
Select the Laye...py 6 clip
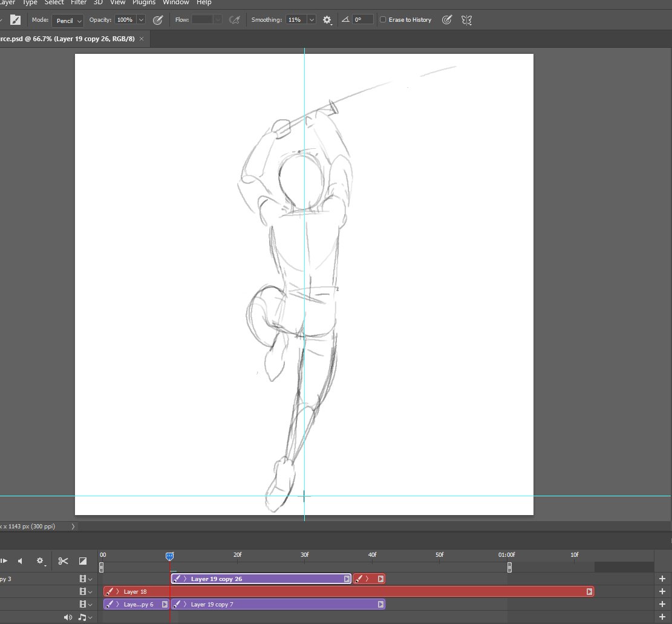click(x=136, y=604)
